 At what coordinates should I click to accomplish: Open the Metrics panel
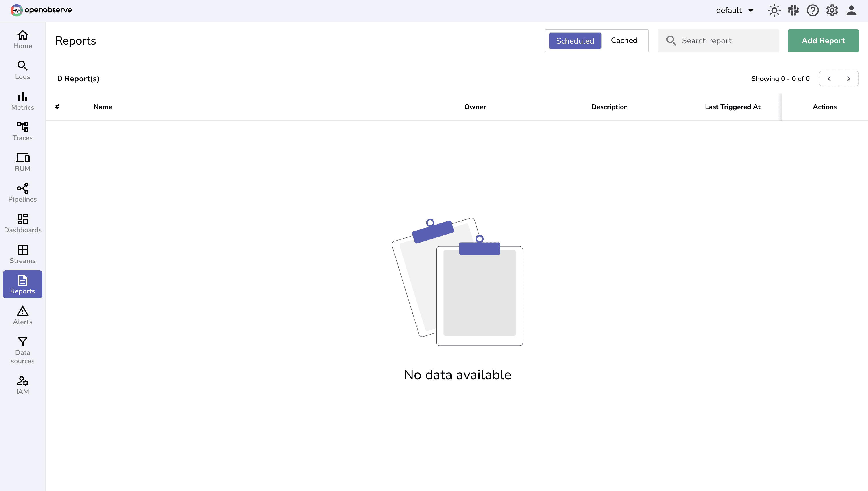[22, 101]
